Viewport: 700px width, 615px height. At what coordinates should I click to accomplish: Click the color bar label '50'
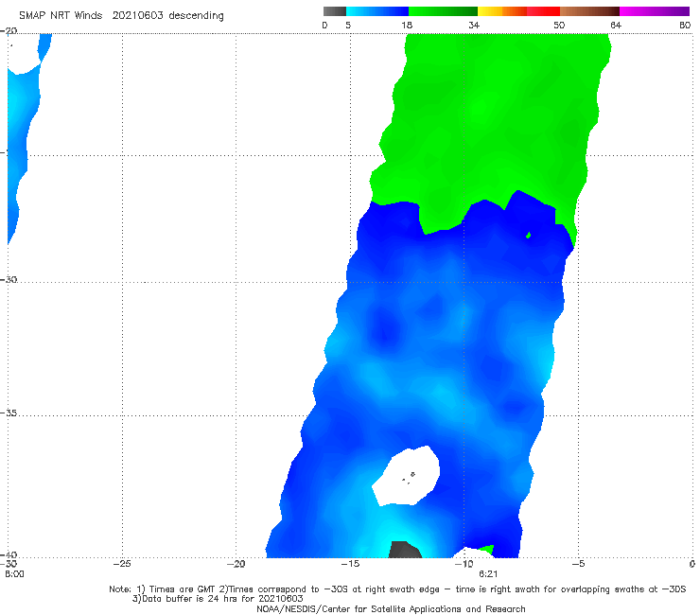(x=559, y=26)
